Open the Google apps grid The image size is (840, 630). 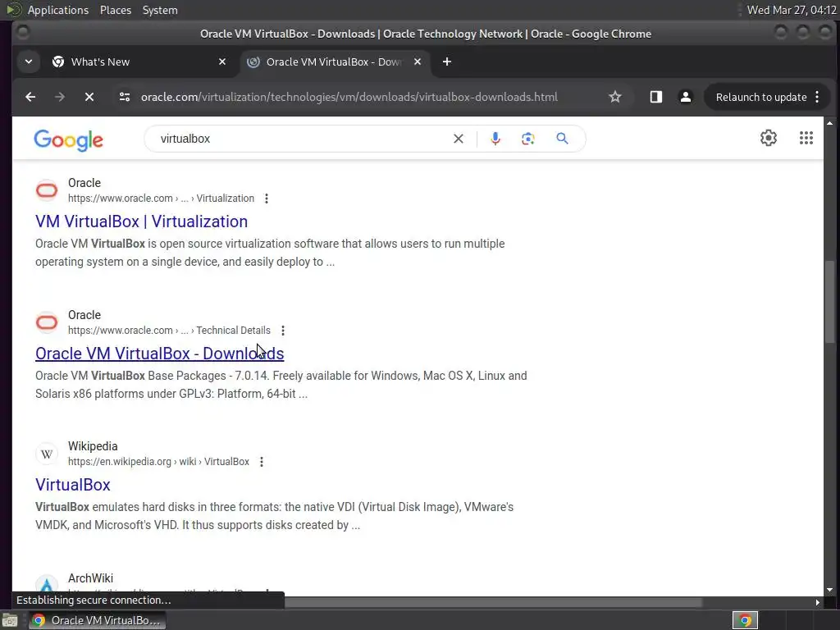[806, 138]
